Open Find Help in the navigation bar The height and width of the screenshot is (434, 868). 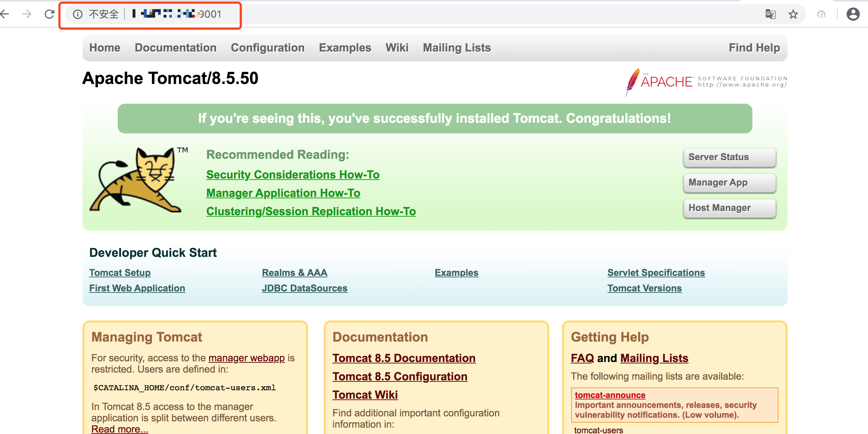pos(754,48)
